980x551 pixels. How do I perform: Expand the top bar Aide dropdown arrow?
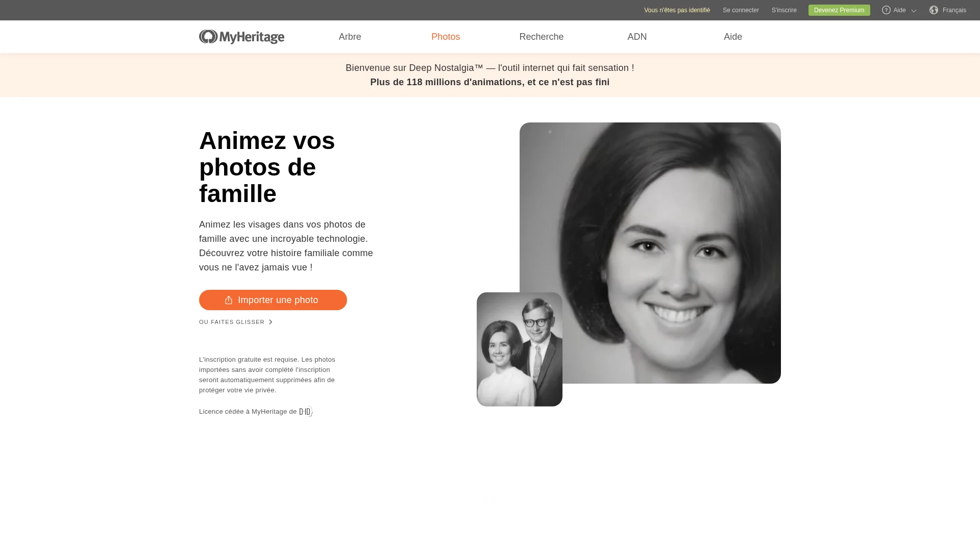point(914,11)
